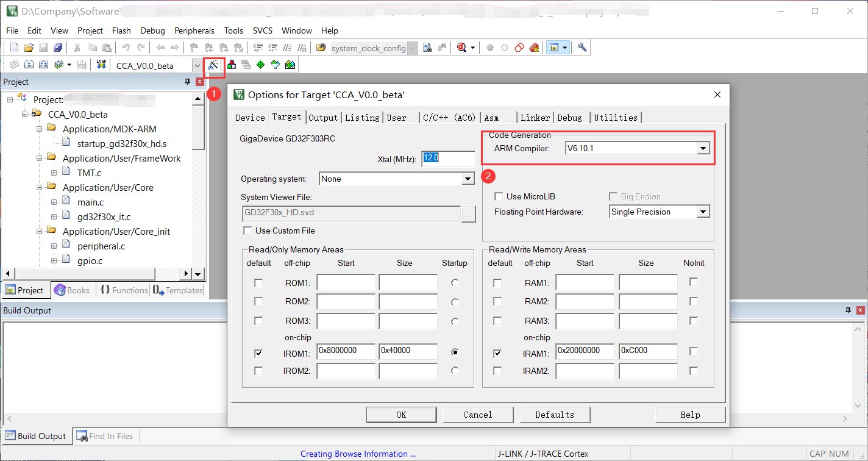The width and height of the screenshot is (868, 461).
Task: Click the Navigate Backwards arrow
Action: [160, 48]
